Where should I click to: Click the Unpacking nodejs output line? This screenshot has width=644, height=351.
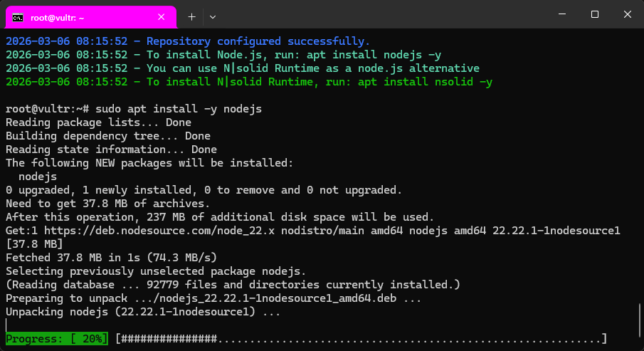click(x=143, y=312)
